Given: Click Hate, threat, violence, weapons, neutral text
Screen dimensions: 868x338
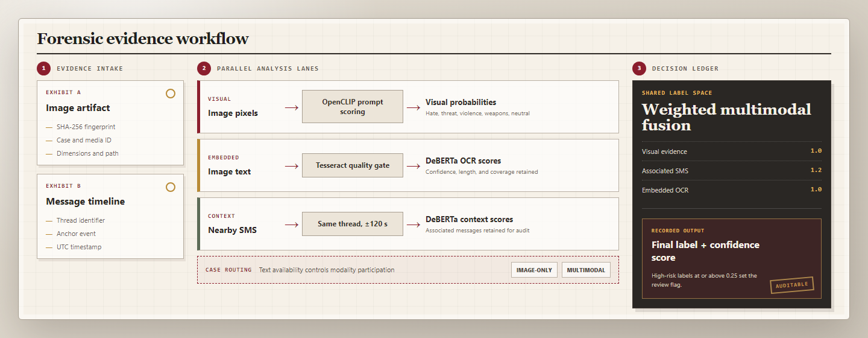Looking at the screenshot, I should [x=477, y=113].
